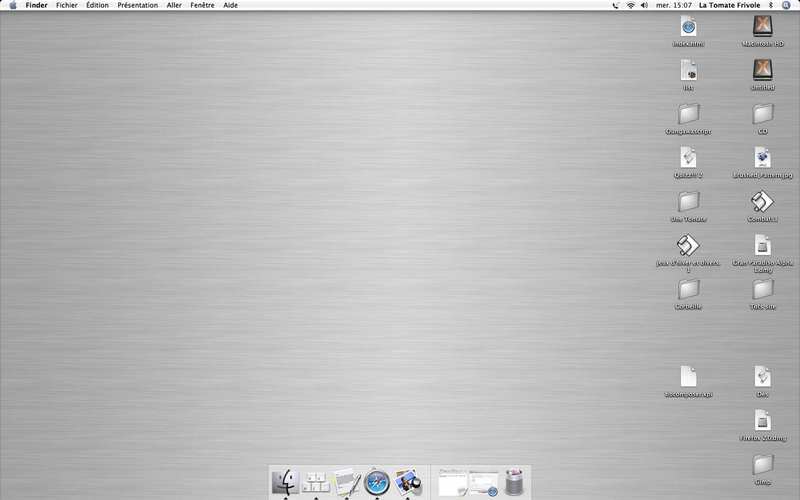Viewport: 800px width, 500px height.
Task: Select the Gimp folder on desktop
Action: 762,465
